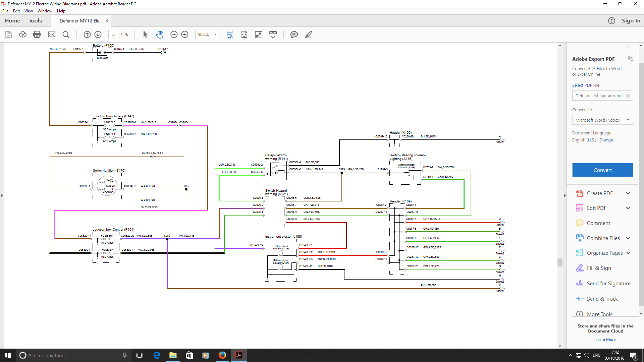Expand Create PDF chevron

(x=628, y=193)
